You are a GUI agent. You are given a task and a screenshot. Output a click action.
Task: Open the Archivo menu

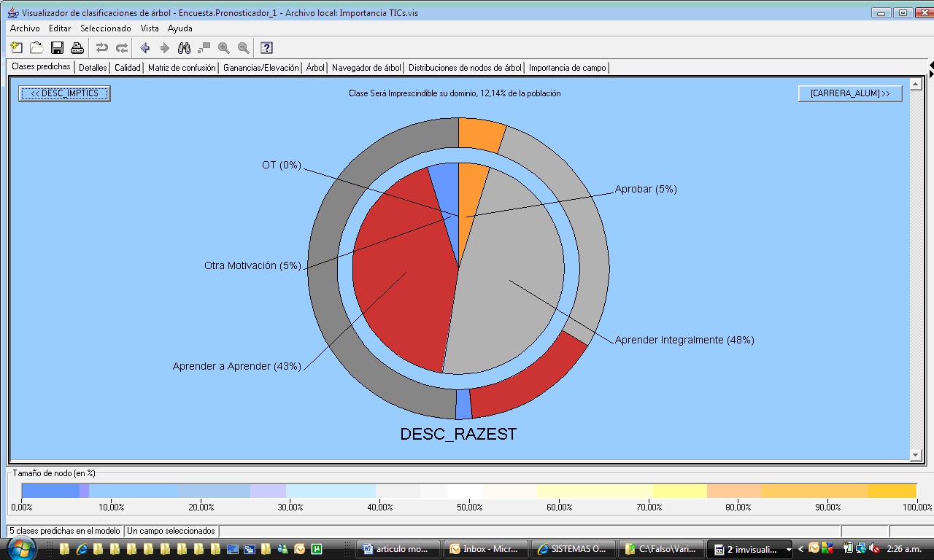click(25, 28)
